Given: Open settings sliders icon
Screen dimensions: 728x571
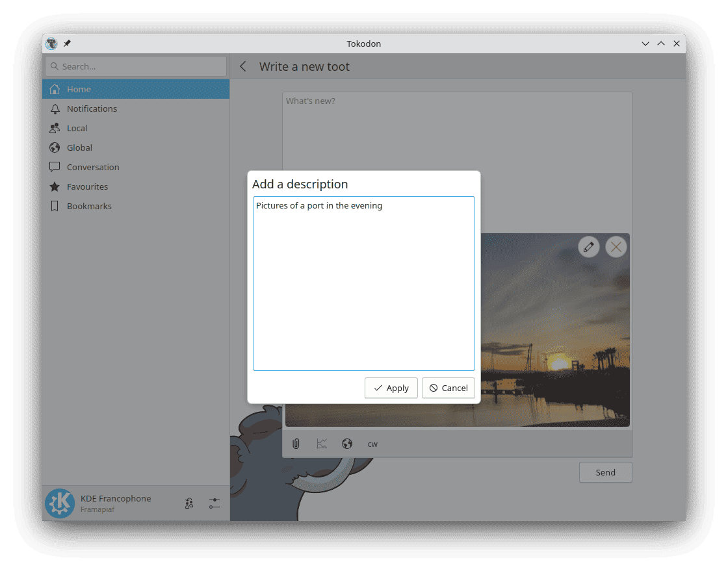Looking at the screenshot, I should [x=214, y=503].
